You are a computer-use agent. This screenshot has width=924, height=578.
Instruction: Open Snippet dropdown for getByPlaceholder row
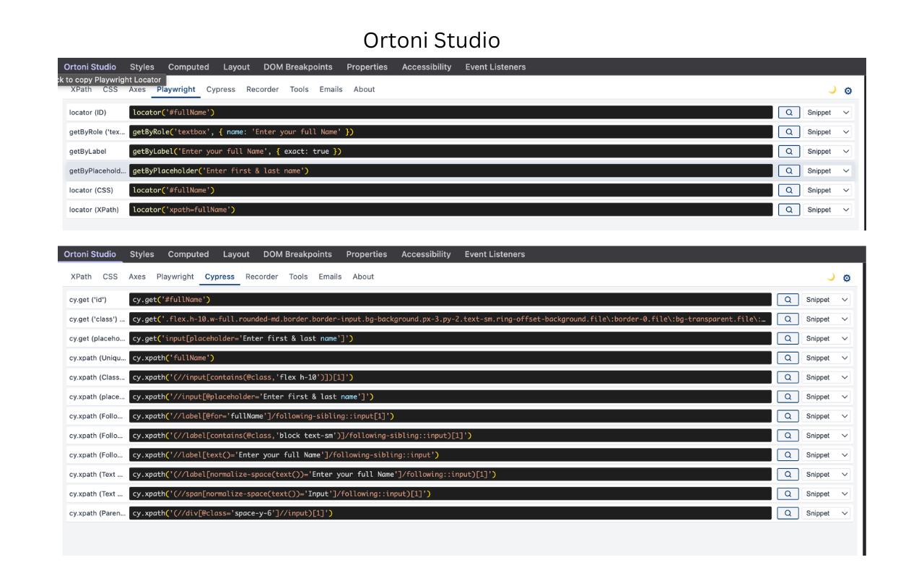(x=828, y=171)
